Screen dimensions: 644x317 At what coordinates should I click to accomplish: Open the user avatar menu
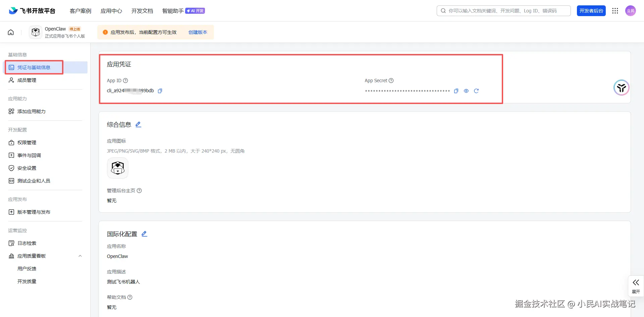click(631, 11)
